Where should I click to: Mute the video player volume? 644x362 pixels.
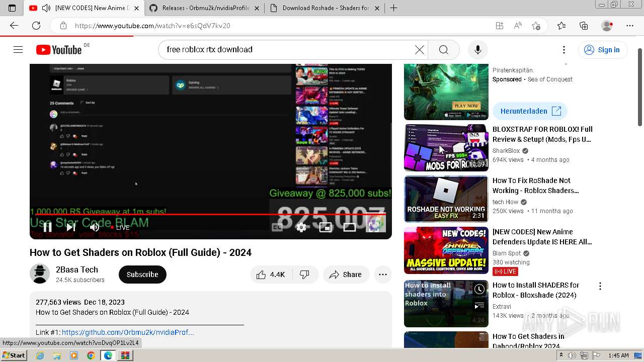[94, 227]
